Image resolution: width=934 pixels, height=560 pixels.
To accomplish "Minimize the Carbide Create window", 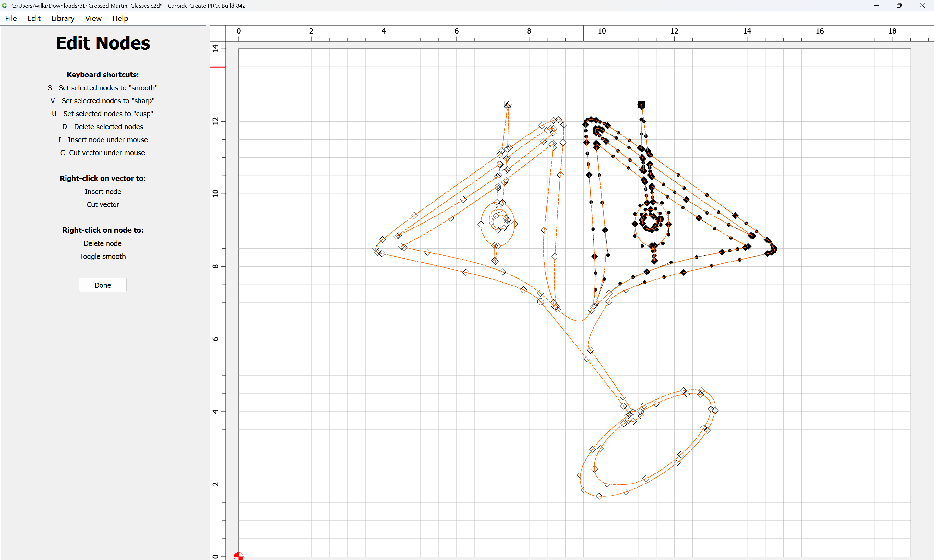I will 877,5.
